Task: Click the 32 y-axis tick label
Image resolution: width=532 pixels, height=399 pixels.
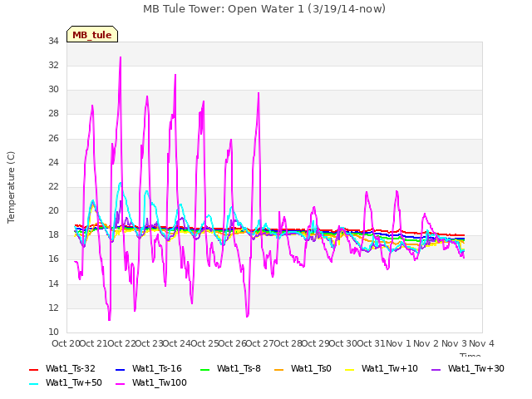Action: [x=53, y=66]
